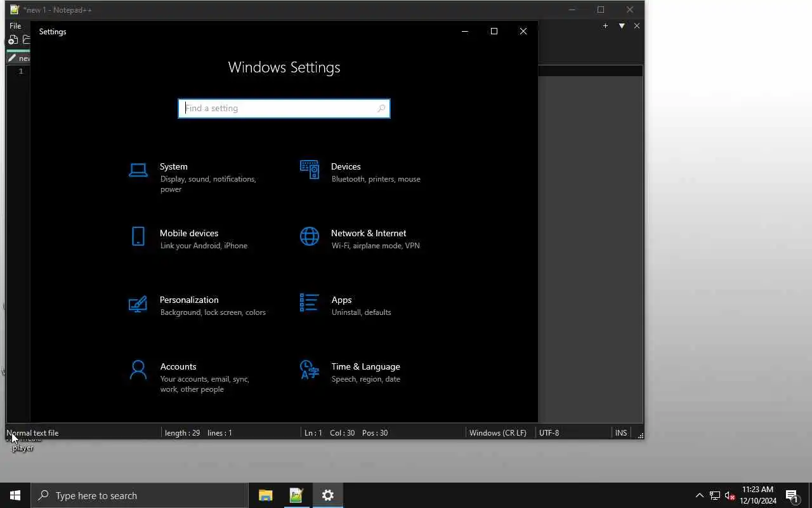
Task: Click 'Windows (CR LF)' in Notepad++ status bar
Action: (498, 432)
